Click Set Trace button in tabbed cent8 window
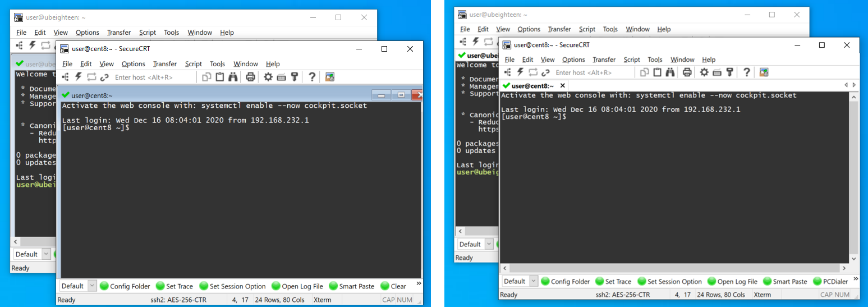The height and width of the screenshot is (307, 868). coord(613,282)
